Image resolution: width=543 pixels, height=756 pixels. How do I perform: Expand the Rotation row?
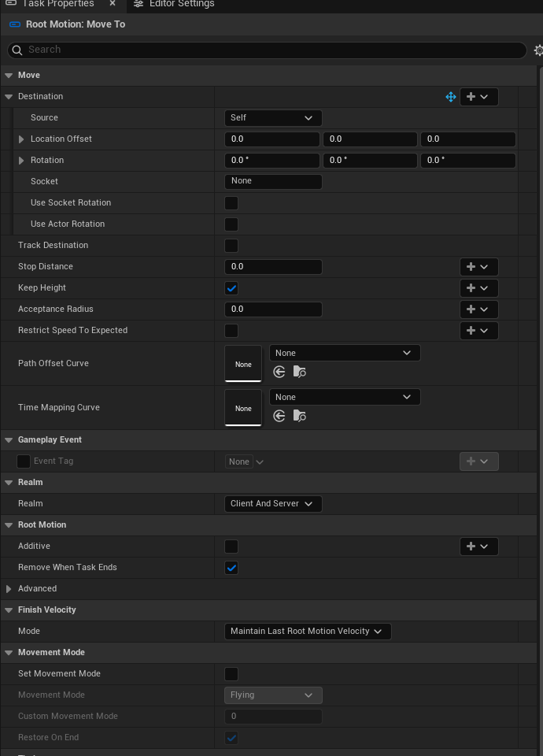[21, 161]
